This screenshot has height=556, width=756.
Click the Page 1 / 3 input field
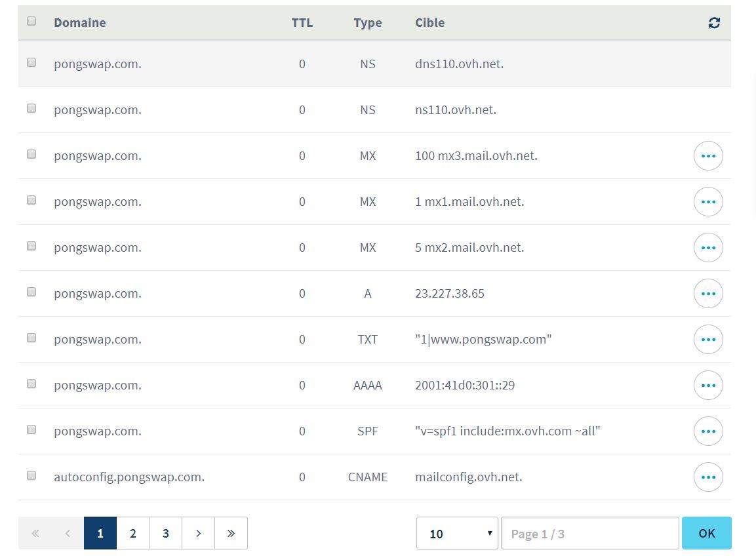click(589, 533)
